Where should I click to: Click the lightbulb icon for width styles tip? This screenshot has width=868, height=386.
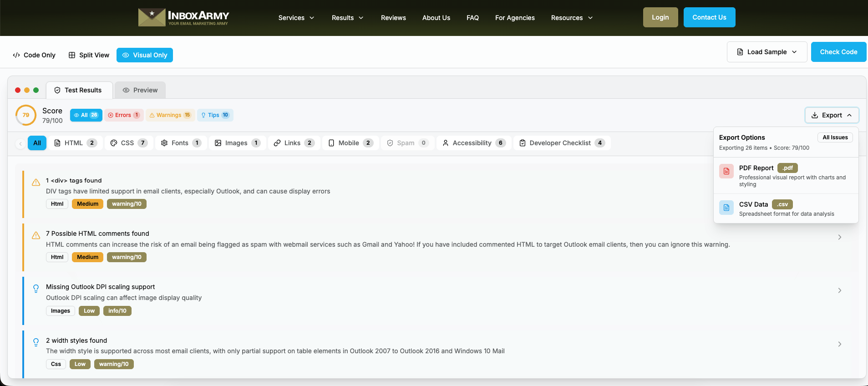(x=36, y=342)
